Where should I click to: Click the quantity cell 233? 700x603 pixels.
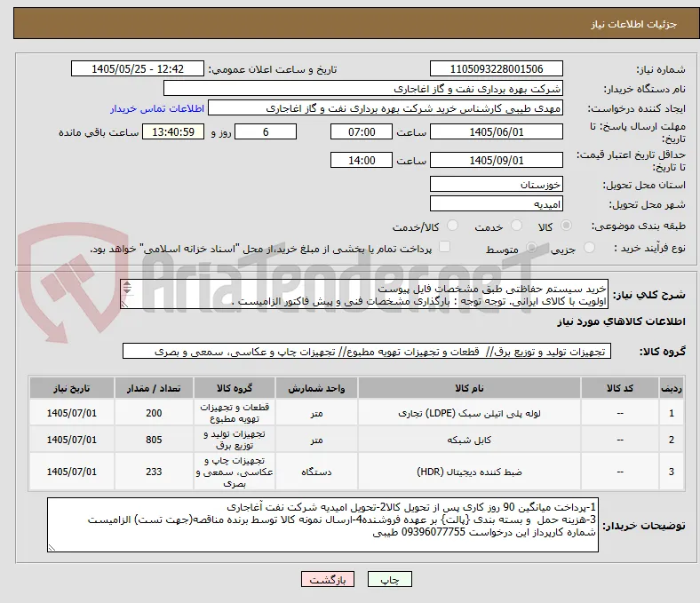154,472
